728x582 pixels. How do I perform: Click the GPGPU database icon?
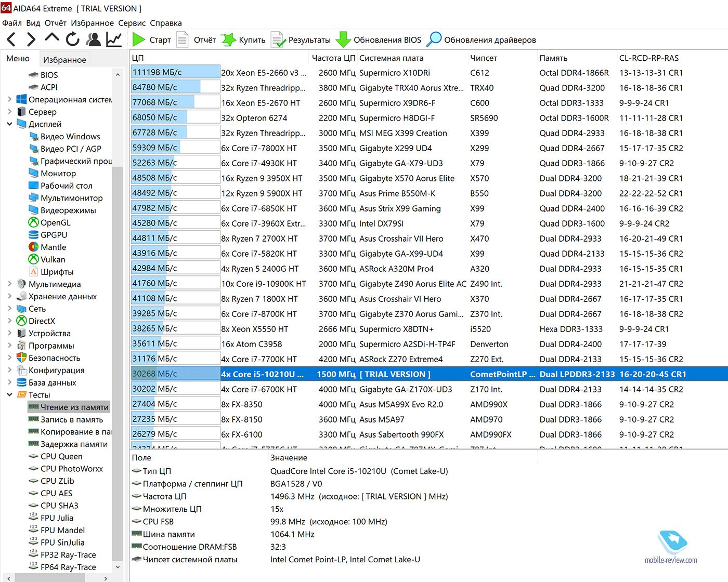34,235
